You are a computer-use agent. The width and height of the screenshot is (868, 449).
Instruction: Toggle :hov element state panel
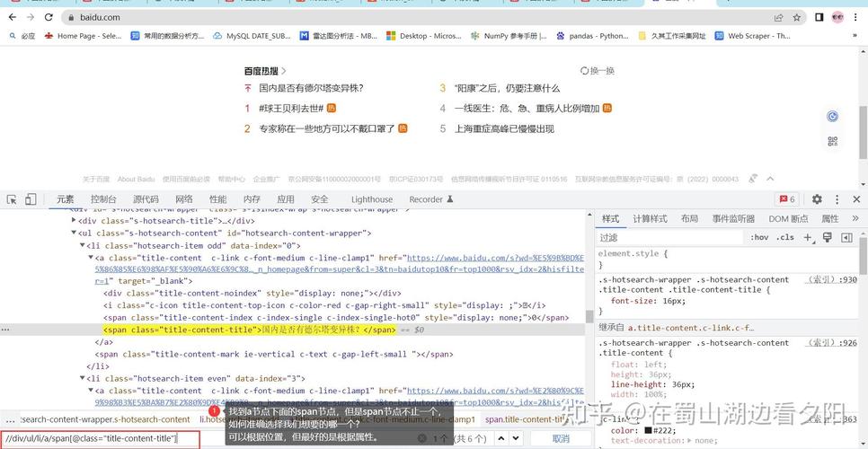759,237
